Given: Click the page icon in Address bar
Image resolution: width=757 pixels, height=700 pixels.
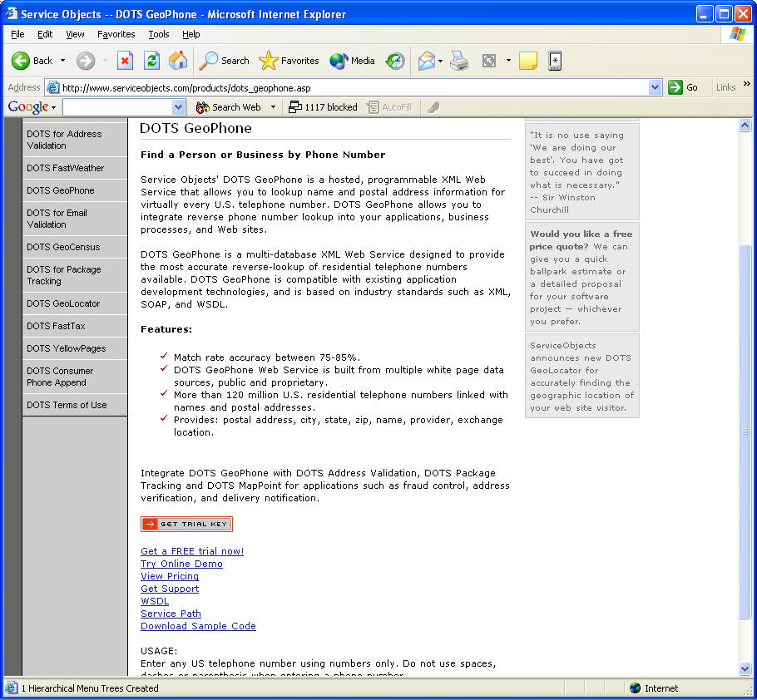Looking at the screenshot, I should pos(52,87).
